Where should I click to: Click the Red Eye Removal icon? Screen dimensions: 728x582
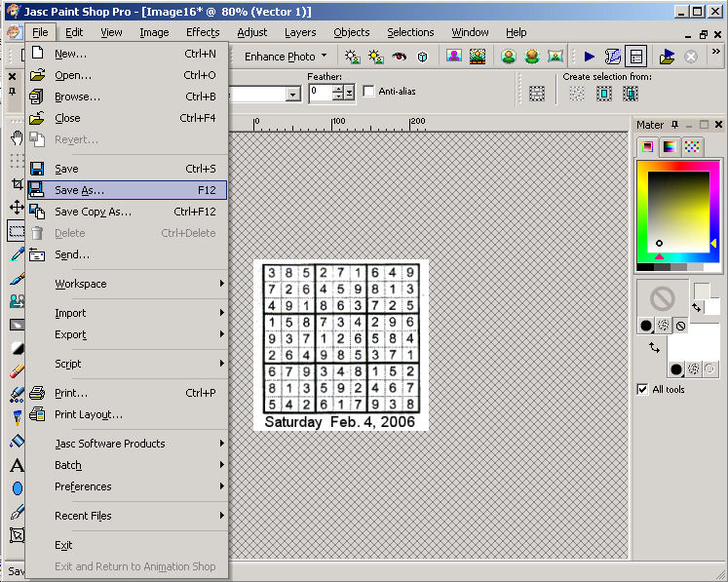(x=400, y=57)
